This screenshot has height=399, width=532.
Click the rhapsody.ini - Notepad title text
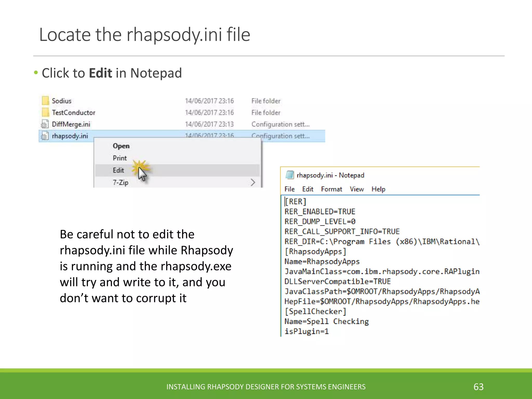pyautogui.click(x=330, y=175)
